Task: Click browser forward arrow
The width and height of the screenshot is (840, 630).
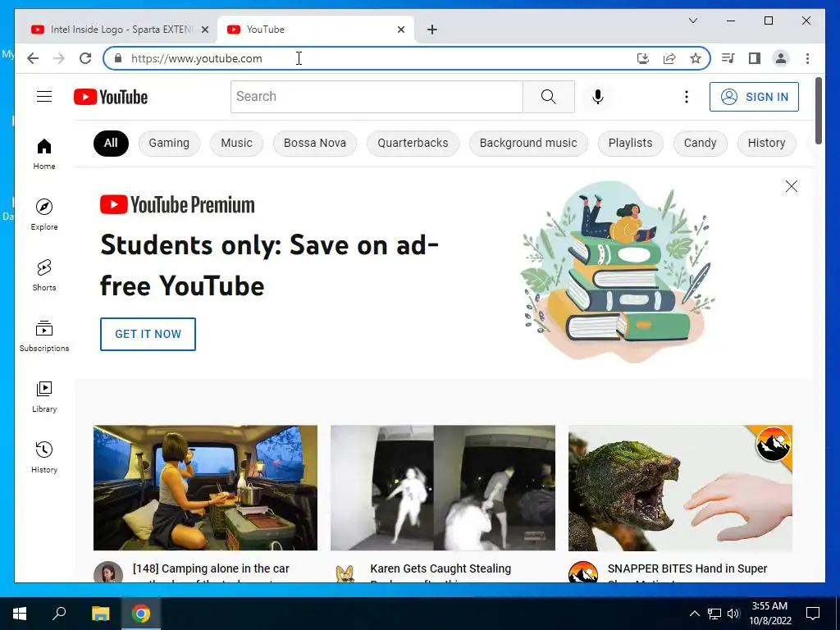Action: (59, 58)
